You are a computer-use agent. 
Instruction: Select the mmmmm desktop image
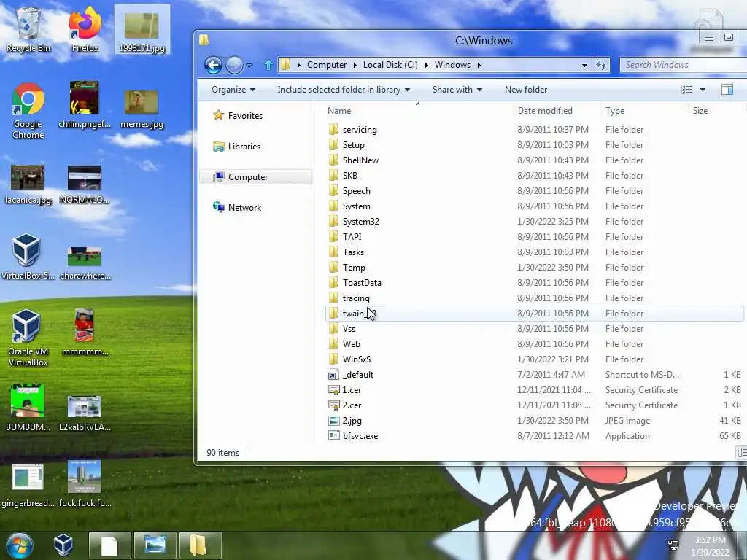coord(85,332)
